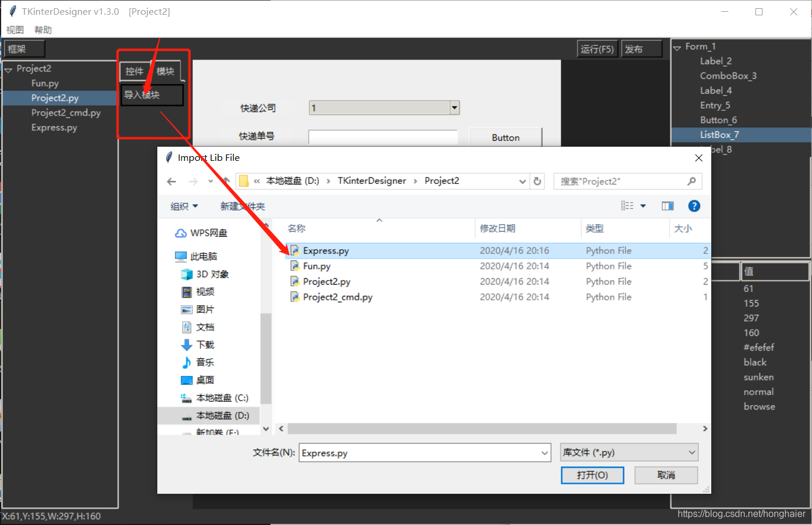Image resolution: width=812 pixels, height=525 pixels.
Task: Open the 快递公司 combo box dropdown
Action: (x=454, y=108)
